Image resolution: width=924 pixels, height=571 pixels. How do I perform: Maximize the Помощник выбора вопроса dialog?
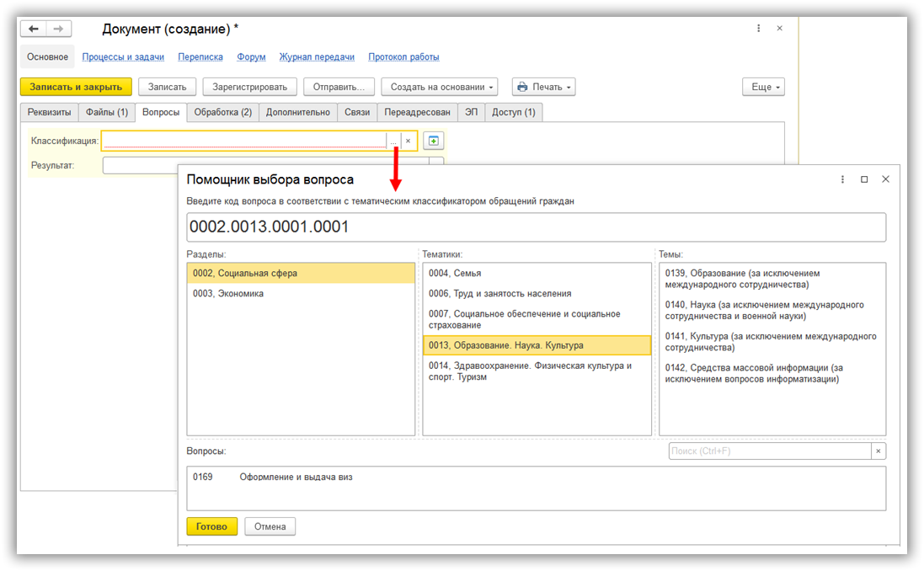pos(864,179)
